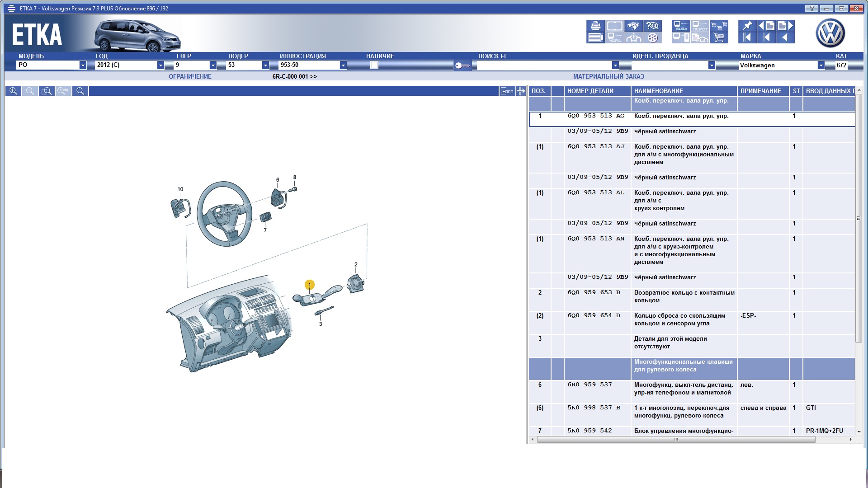Image resolution: width=868 pixels, height=488 pixels.
Task: Expand the ПОИСК FI dropdown
Action: tap(615, 65)
